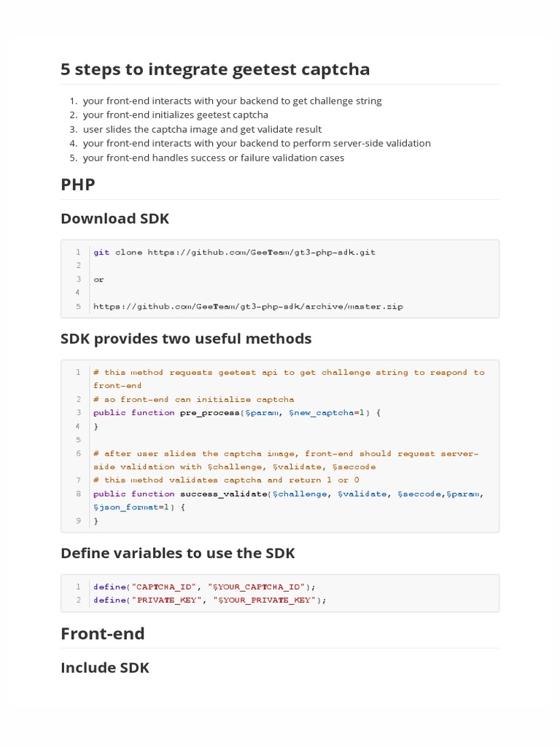560x747 pixels.
Task: Click the comment 'so front-end can initialize captcha'
Action: click(x=194, y=400)
